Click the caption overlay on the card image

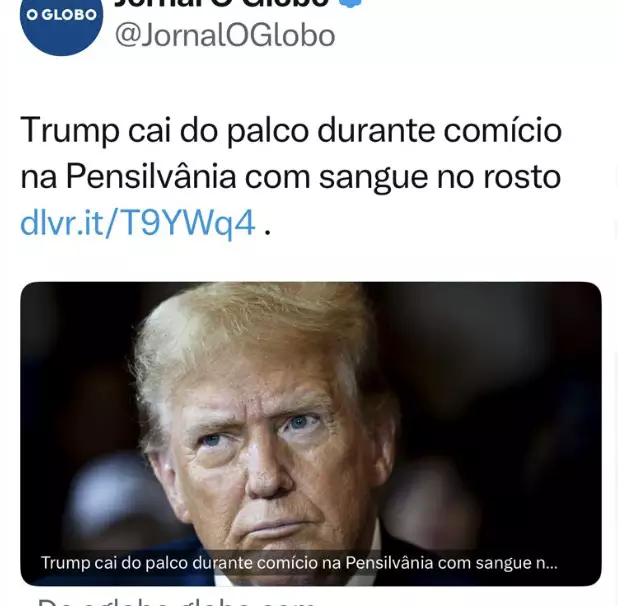tap(299, 563)
